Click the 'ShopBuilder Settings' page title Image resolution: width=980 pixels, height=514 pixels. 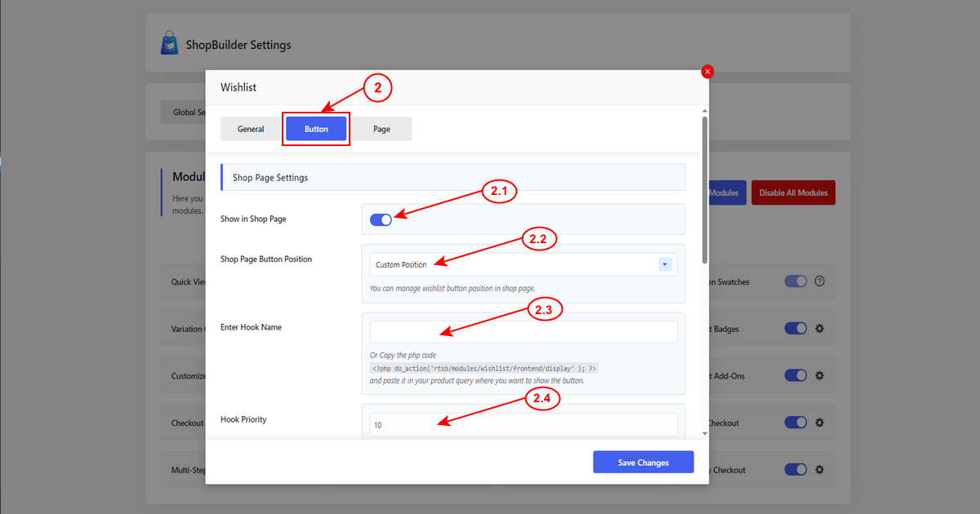point(238,45)
